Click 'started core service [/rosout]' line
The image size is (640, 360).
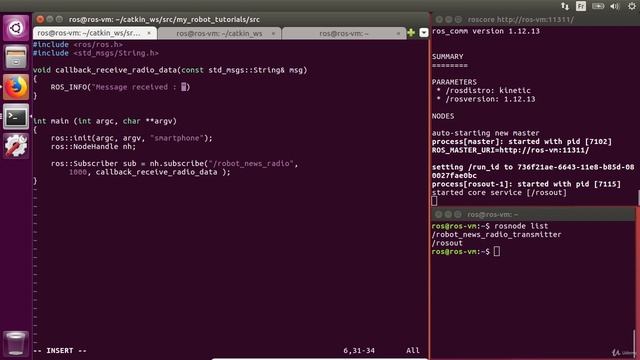pyautogui.click(x=499, y=193)
